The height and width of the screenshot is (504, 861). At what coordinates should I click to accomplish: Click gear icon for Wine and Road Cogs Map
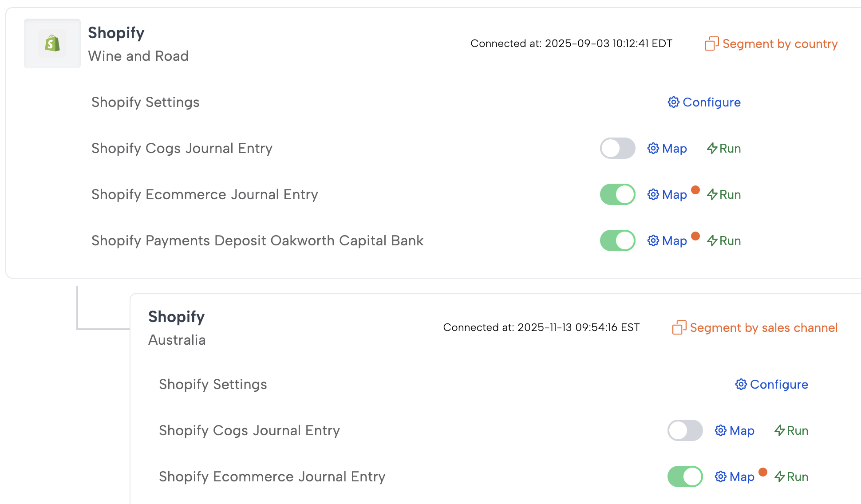[653, 149]
